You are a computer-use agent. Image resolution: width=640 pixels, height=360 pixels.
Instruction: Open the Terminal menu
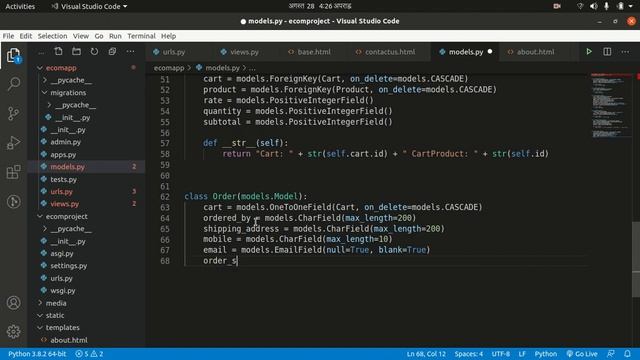click(141, 36)
